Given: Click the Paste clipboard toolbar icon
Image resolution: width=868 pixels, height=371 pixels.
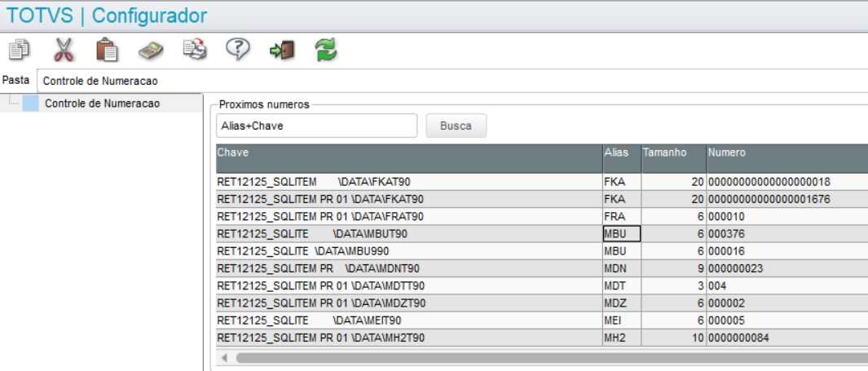Looking at the screenshot, I should coord(107,50).
